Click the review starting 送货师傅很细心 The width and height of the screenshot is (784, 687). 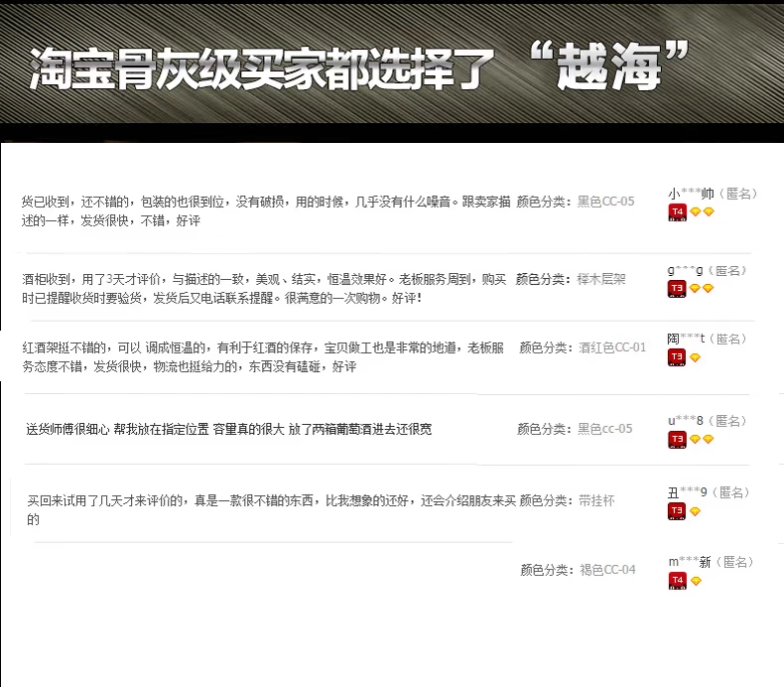(228, 429)
